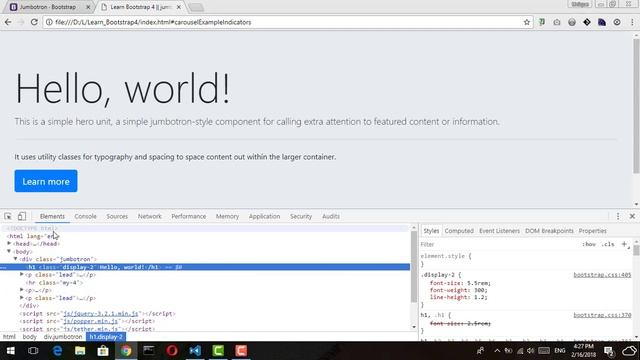Image resolution: width=640 pixels, height=360 pixels.
Task: Expand the head element node
Action: (9, 243)
